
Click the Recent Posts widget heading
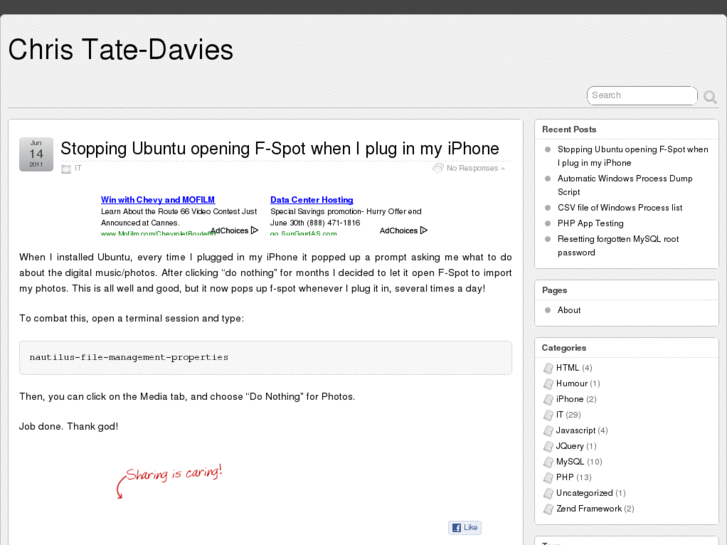569,129
